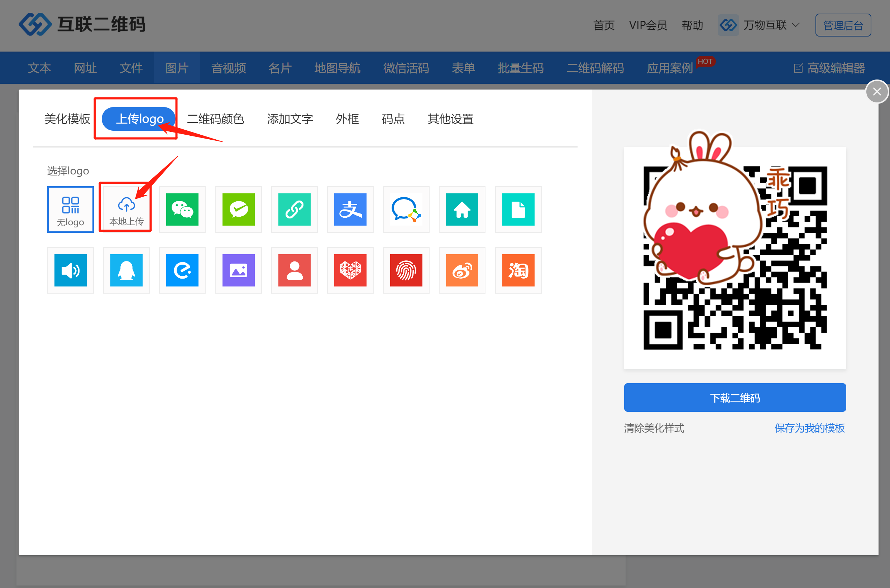Screen dimensions: 890x588
Task: Select the no-logo option
Action: tap(70, 209)
